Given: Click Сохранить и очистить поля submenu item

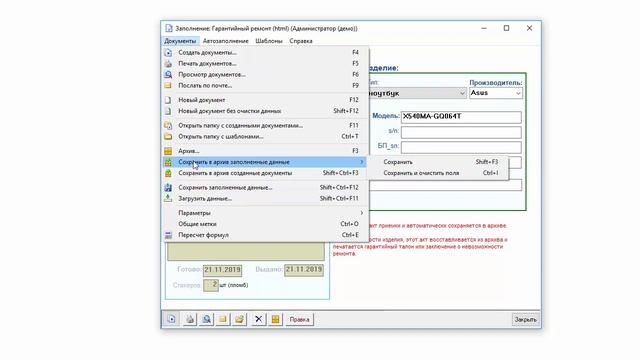Looking at the screenshot, I should click(439, 173).
